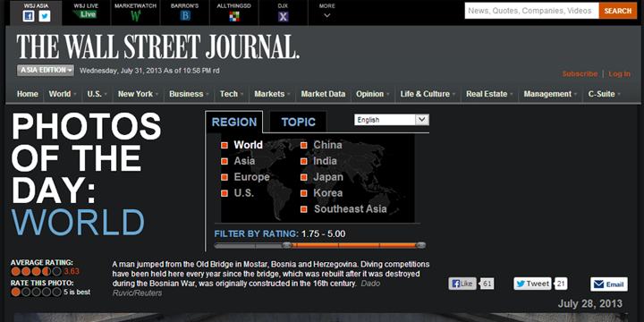Viewport: 644px width, 322px height.
Task: Share photo via Email envelope icon
Action: coord(599,284)
